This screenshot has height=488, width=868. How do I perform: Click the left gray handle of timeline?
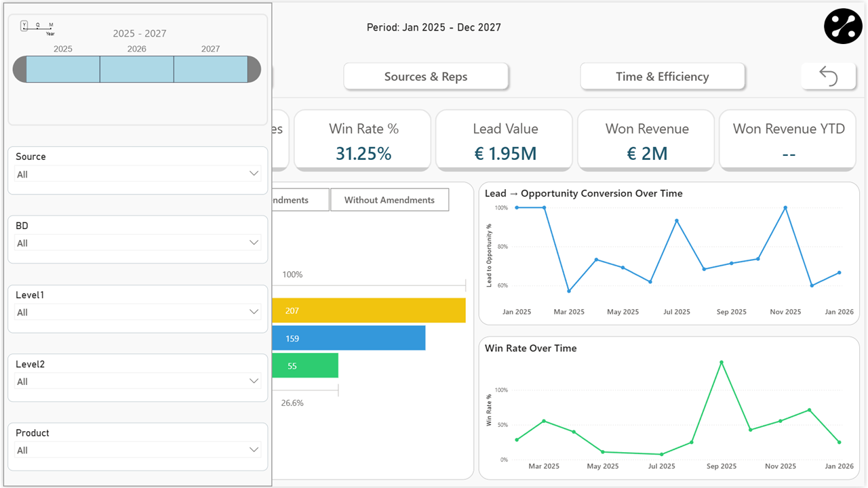pos(20,70)
